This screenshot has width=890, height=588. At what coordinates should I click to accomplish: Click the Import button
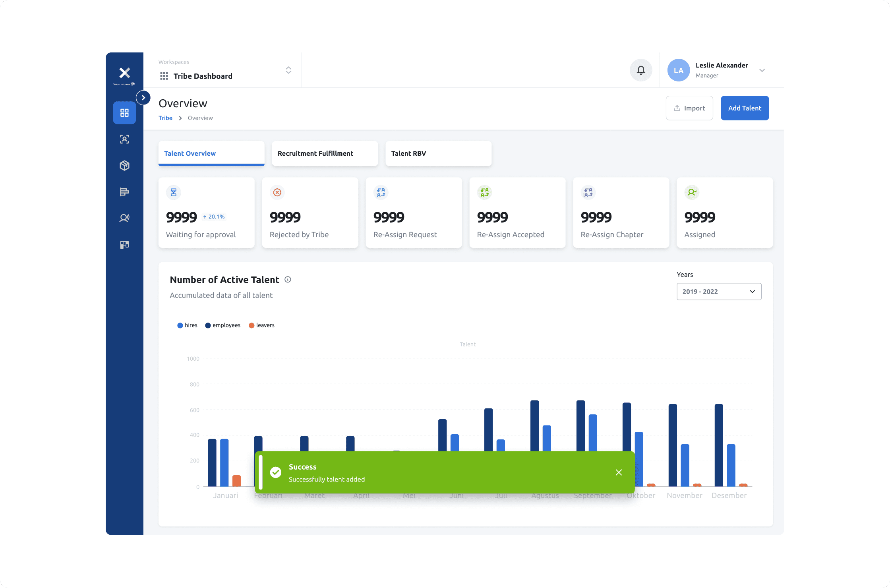[689, 108]
